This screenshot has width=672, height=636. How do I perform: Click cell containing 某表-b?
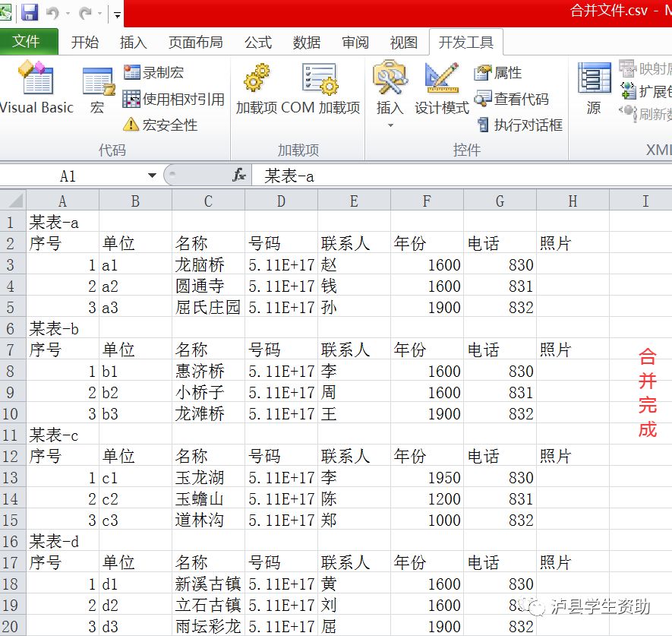point(62,328)
